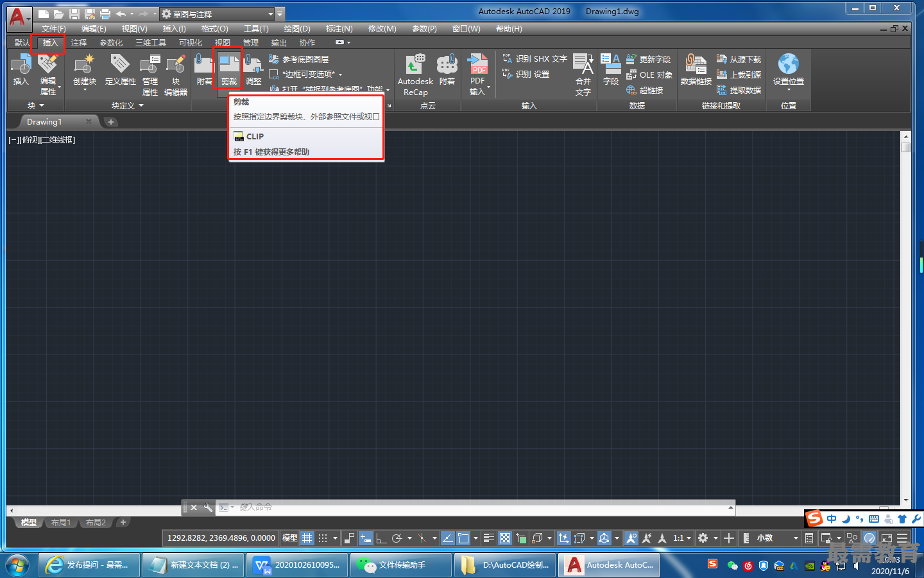Viewport: 924px width, 578px height.
Task: Click the 调整 adjust tool
Action: 253,70
